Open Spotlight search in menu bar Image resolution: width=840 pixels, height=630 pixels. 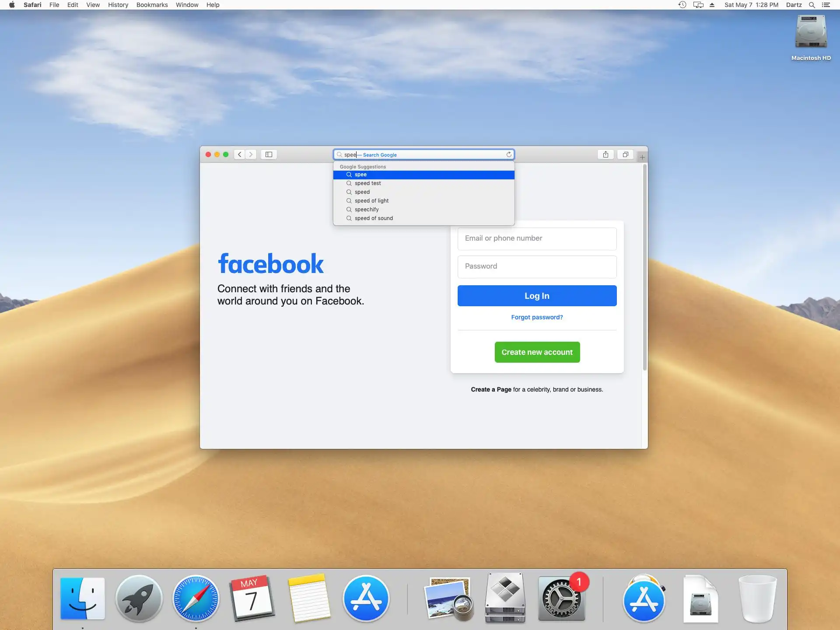coord(812,5)
